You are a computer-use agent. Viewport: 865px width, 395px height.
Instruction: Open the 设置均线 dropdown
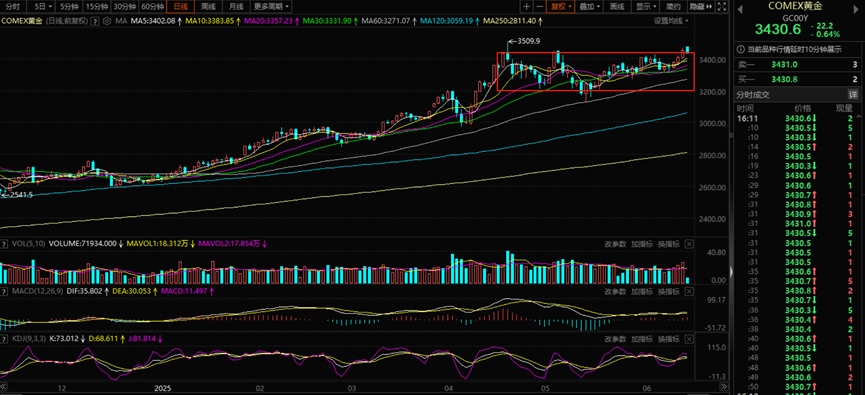pyautogui.click(x=672, y=20)
